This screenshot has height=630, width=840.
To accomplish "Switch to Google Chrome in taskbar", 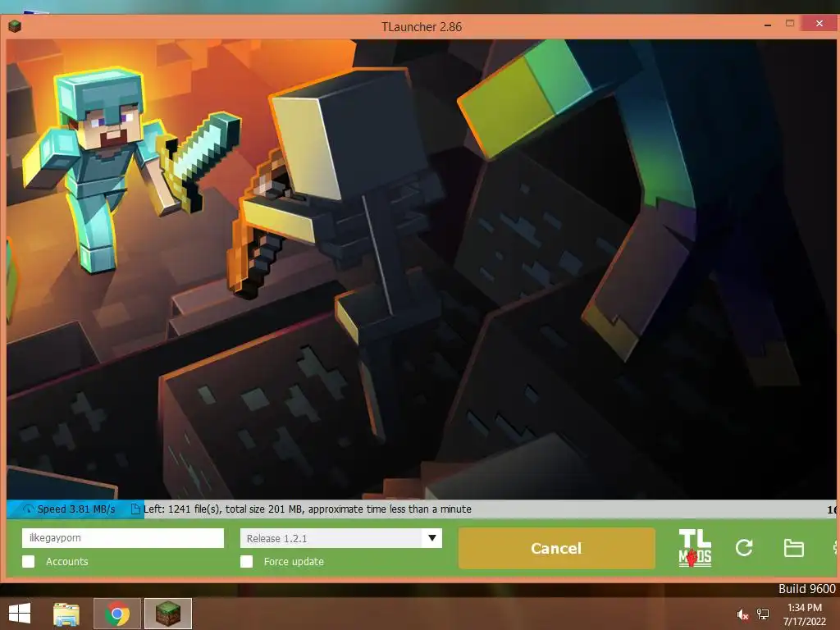I will [116, 614].
